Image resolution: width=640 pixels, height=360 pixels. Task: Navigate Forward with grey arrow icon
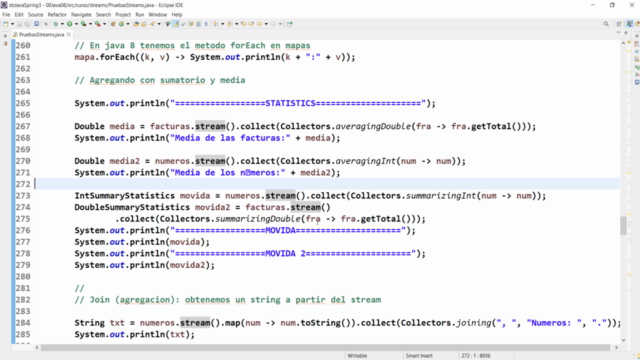[273, 24]
